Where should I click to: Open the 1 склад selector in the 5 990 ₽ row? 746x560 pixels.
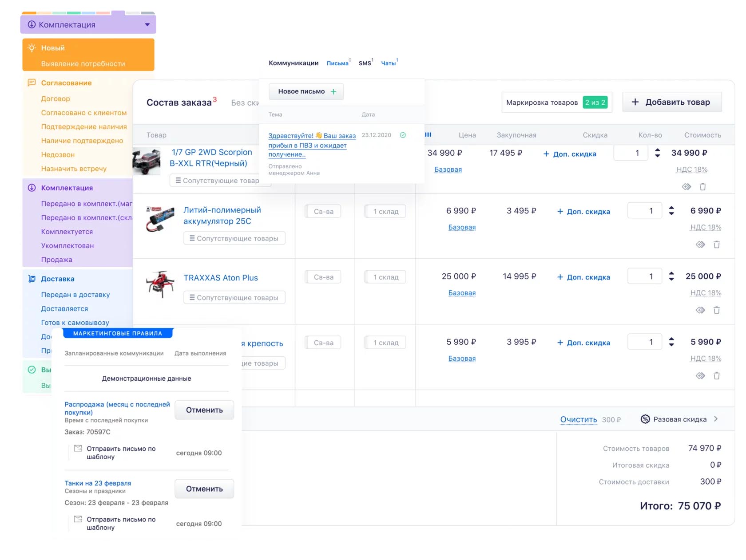coord(385,343)
